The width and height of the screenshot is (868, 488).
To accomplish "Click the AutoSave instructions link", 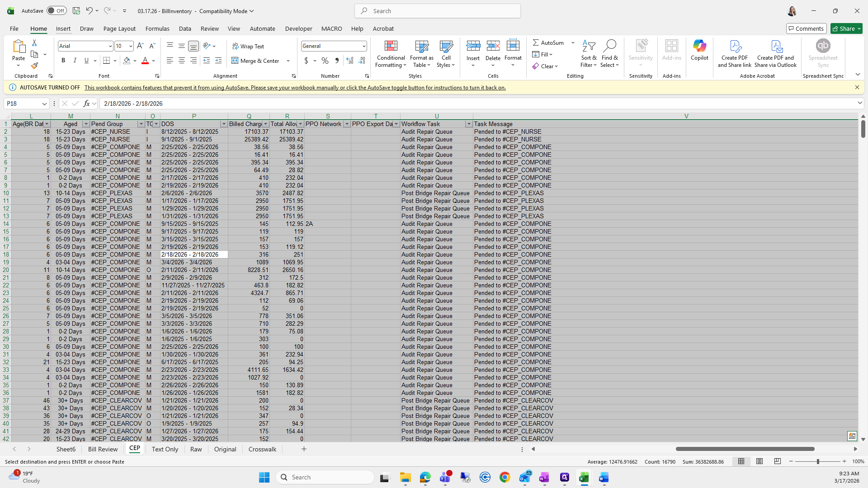I will (x=295, y=88).
